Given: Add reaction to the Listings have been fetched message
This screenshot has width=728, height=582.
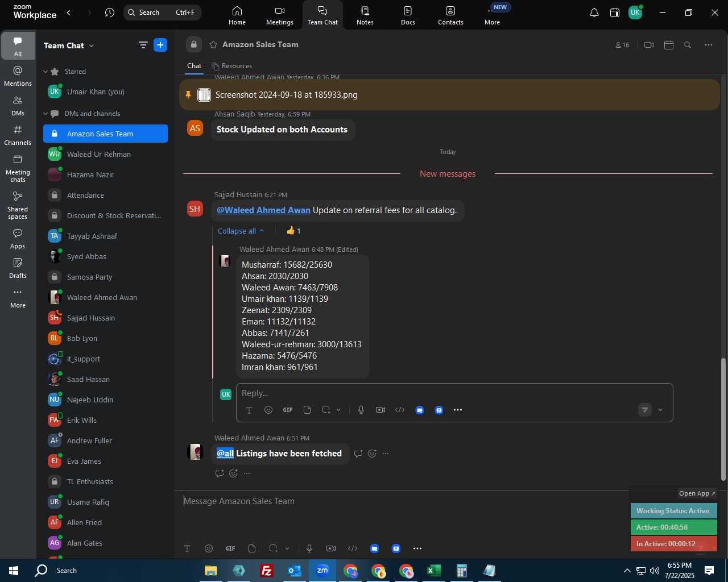Looking at the screenshot, I should coord(372,454).
